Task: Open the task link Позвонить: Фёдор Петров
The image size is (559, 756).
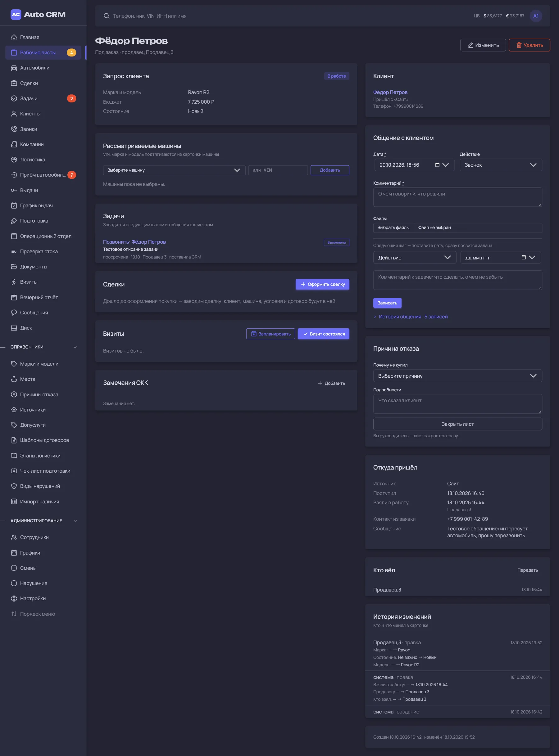Action: coord(134,242)
